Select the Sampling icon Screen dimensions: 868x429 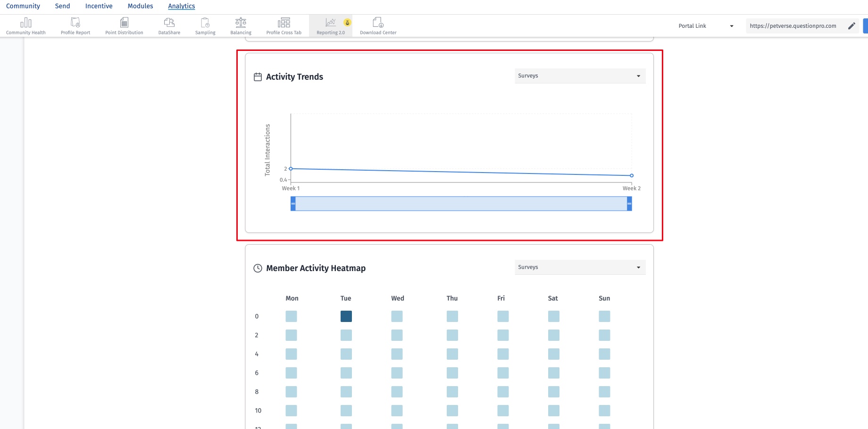click(205, 23)
